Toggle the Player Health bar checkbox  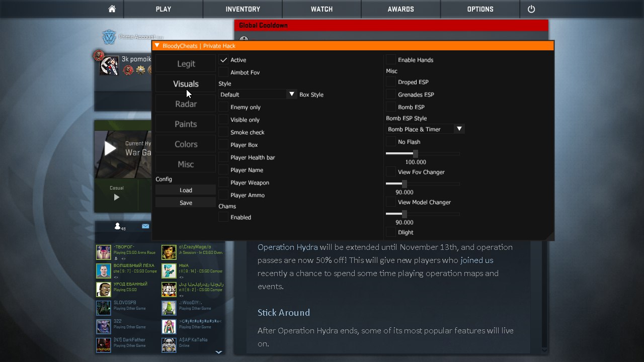(223, 157)
